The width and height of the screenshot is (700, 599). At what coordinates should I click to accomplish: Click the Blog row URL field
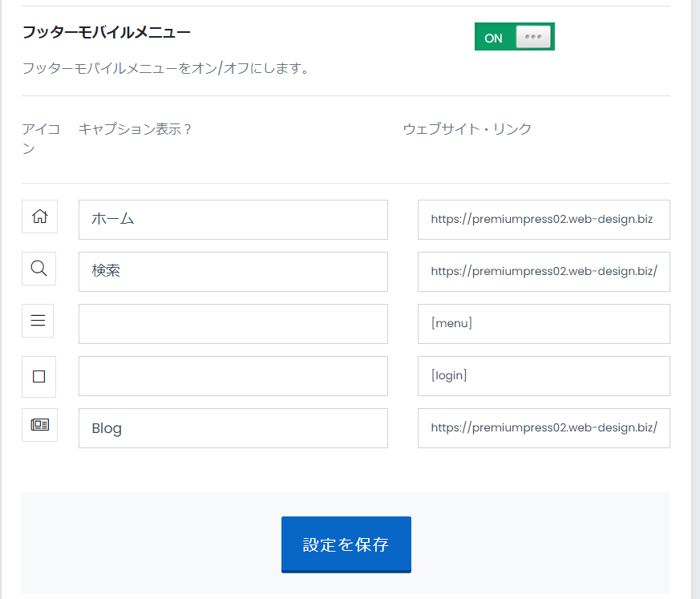click(544, 428)
